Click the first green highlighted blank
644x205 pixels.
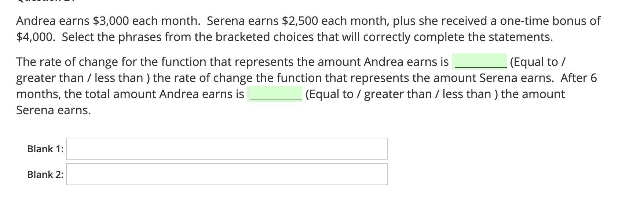pyautogui.click(x=479, y=61)
